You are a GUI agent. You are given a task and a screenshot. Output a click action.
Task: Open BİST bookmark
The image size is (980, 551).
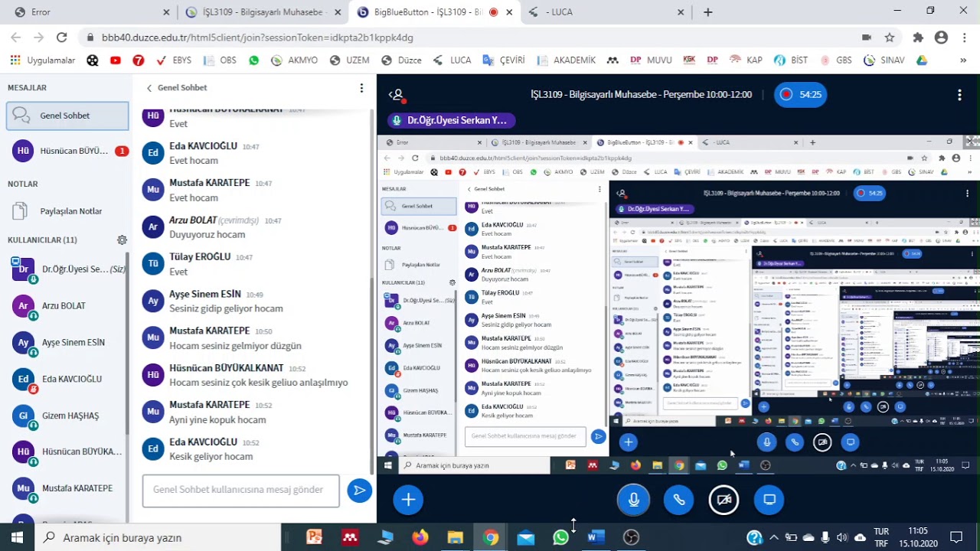tap(791, 60)
